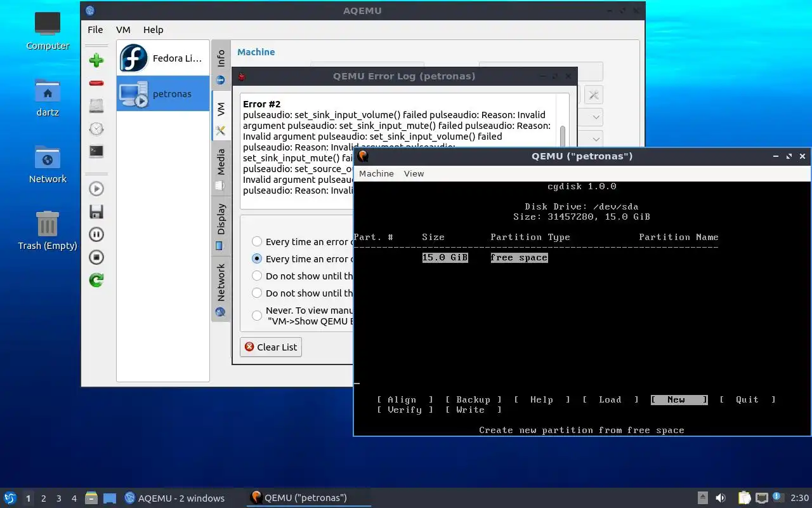Click the clock icon in AQEMU toolbar
Viewport: 812px width, 508px height.
(96, 129)
